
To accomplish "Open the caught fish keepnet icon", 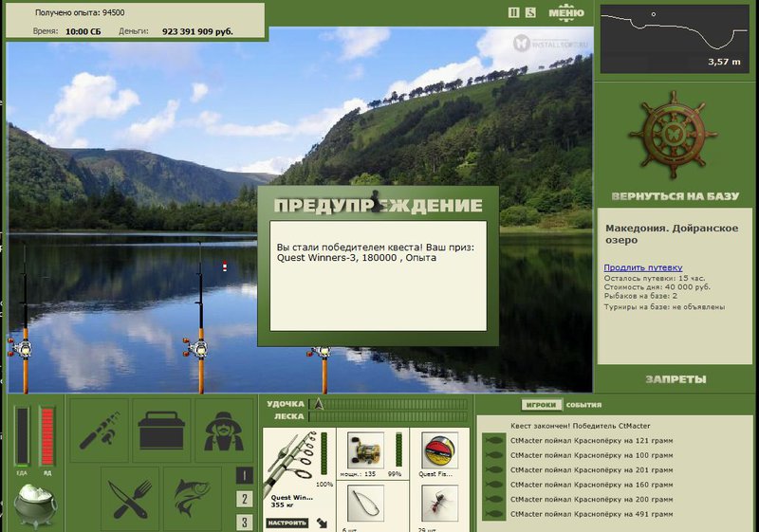I will [193, 499].
